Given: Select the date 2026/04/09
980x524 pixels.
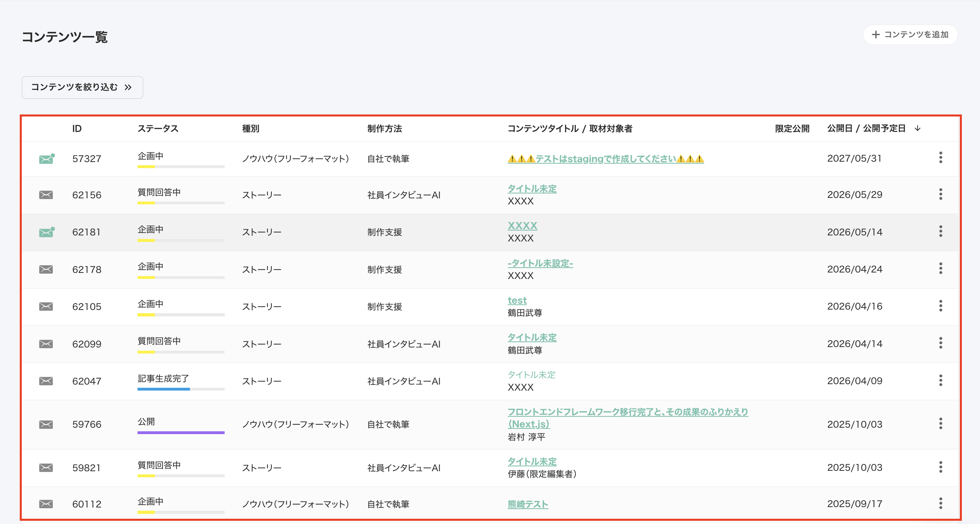Looking at the screenshot, I should coord(855,381).
